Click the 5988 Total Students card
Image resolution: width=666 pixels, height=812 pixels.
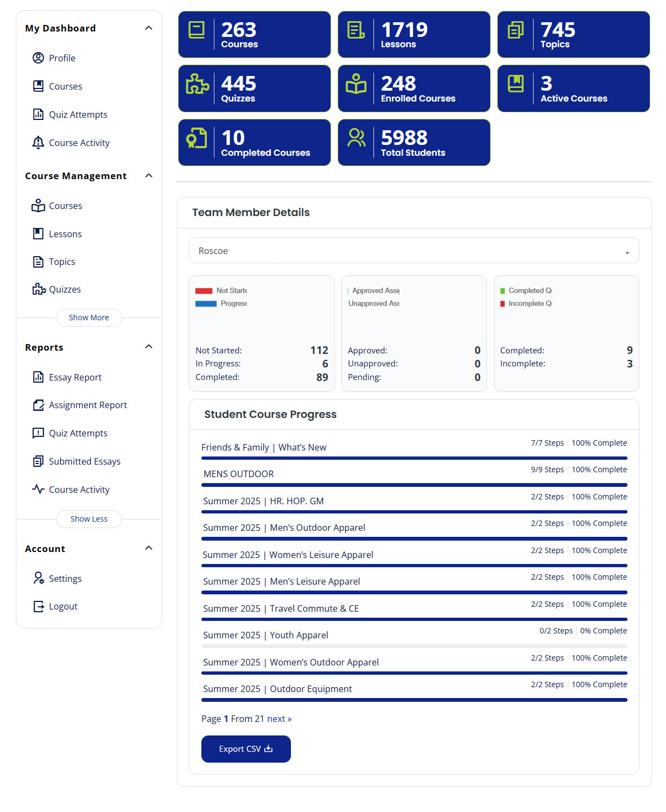[x=414, y=143]
